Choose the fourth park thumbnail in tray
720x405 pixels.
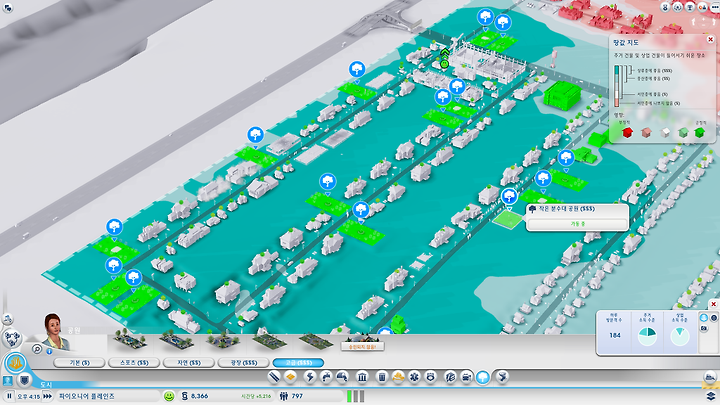pos(270,340)
